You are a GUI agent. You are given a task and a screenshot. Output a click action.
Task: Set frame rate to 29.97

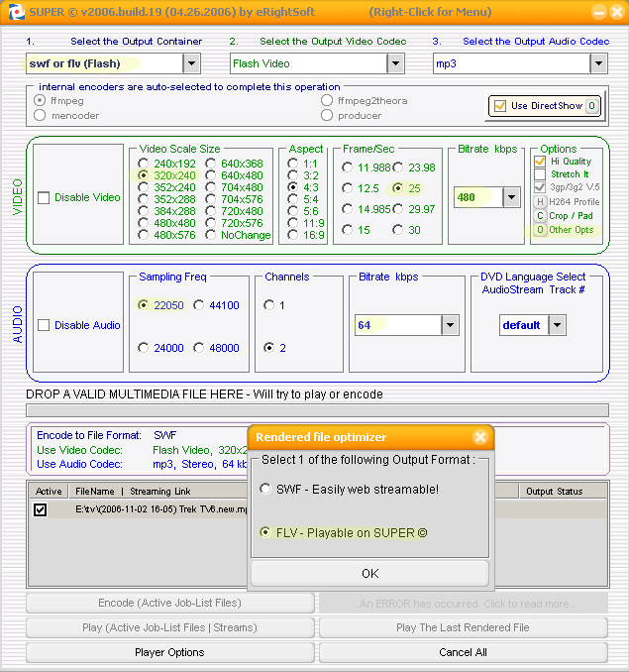(x=398, y=209)
